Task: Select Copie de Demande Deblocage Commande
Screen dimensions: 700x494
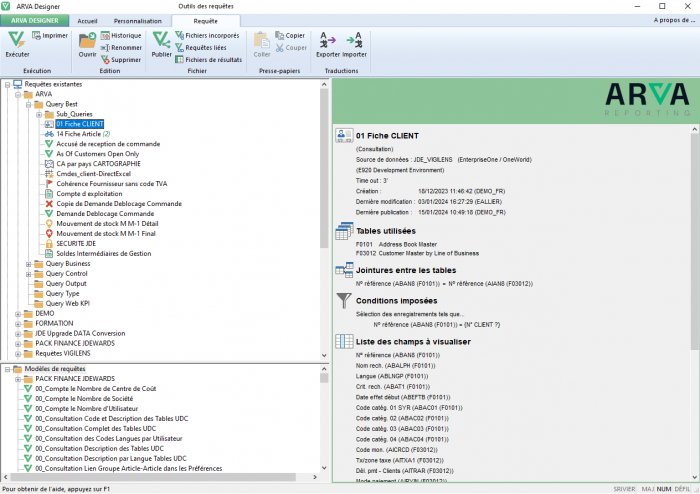Action: (118, 203)
